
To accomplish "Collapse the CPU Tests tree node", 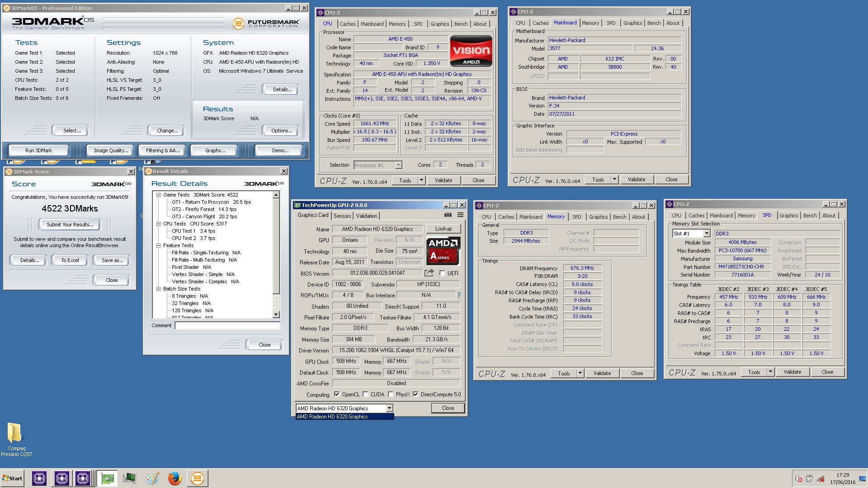I will (x=159, y=224).
